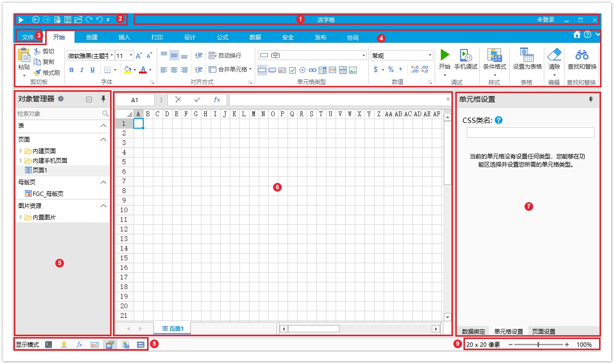Toggle Wrap Text (自动换行)
This screenshot has height=364, width=614.
click(225, 56)
